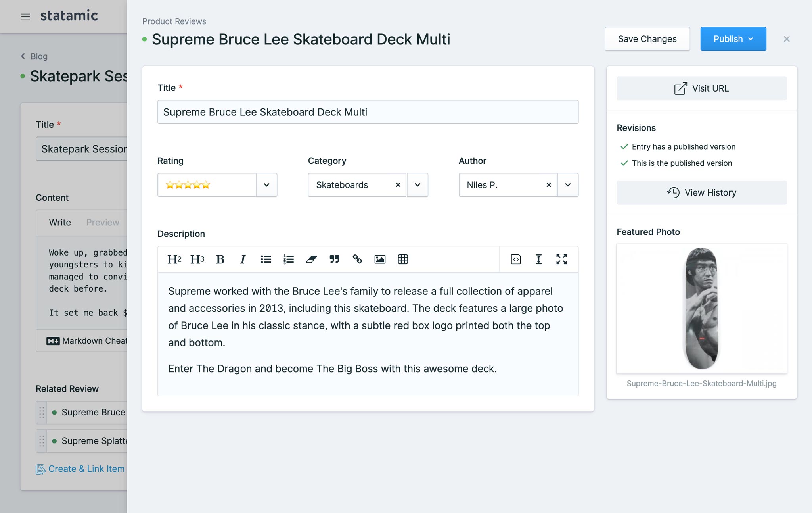Viewport: 812px width, 513px height.
Task: Select the italic formatting icon
Action: coord(242,259)
